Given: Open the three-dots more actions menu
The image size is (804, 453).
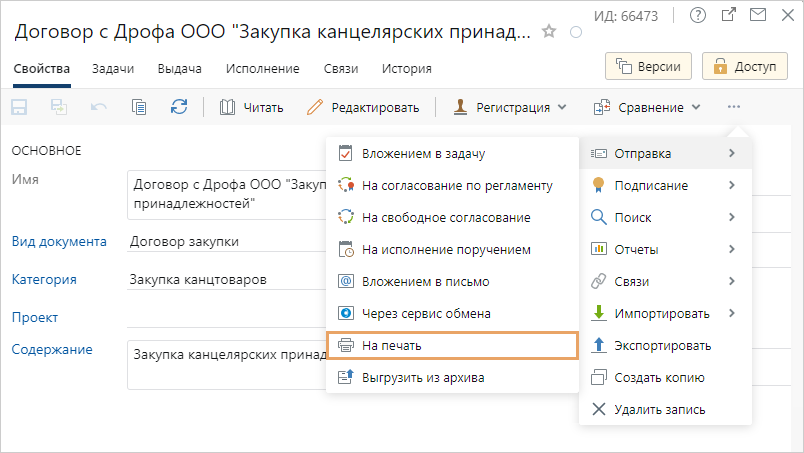Looking at the screenshot, I should pos(735,107).
